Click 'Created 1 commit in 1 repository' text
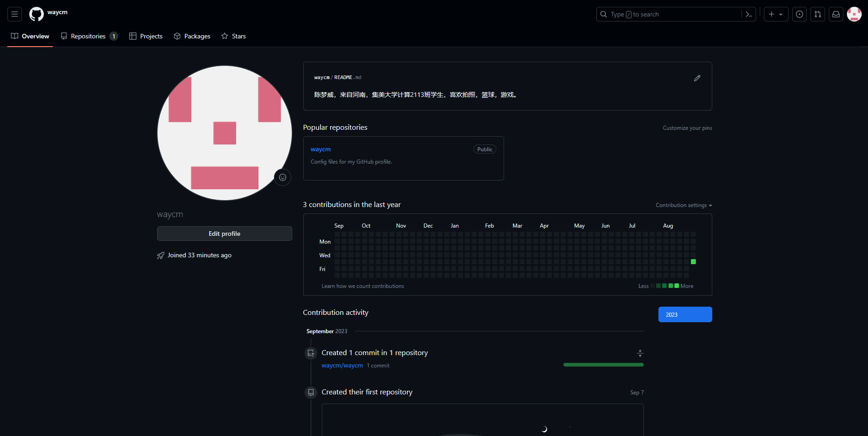This screenshot has width=868, height=436. (375, 353)
